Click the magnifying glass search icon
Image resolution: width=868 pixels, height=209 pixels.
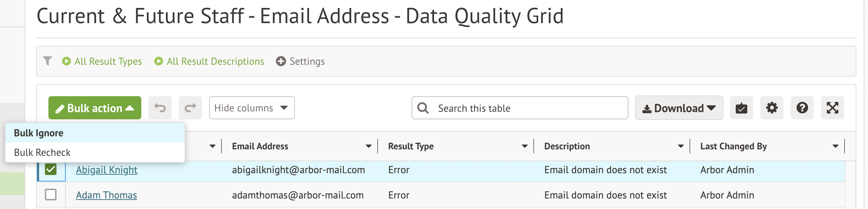pyautogui.click(x=423, y=108)
